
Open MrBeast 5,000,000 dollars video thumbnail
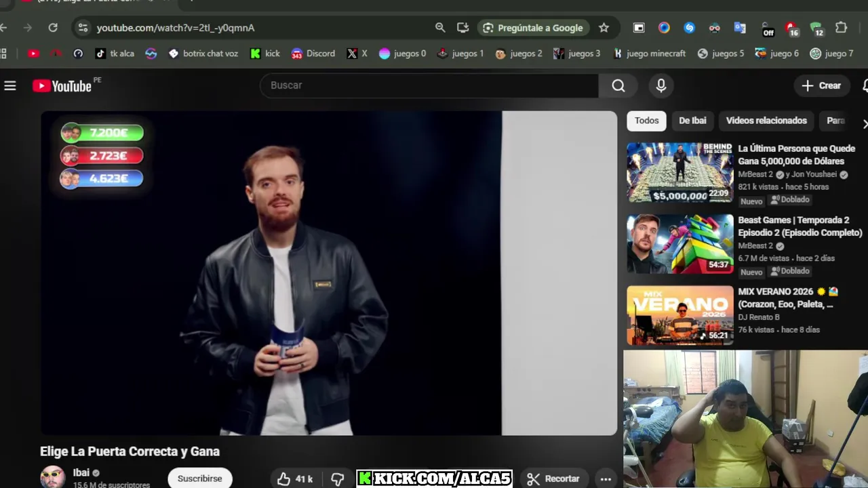(679, 172)
